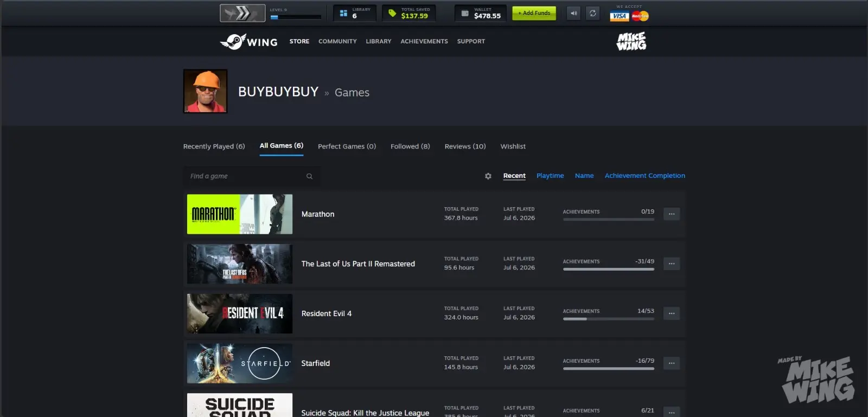Screen dimensions: 868x417
Task: Open the Store menu
Action: (x=299, y=41)
